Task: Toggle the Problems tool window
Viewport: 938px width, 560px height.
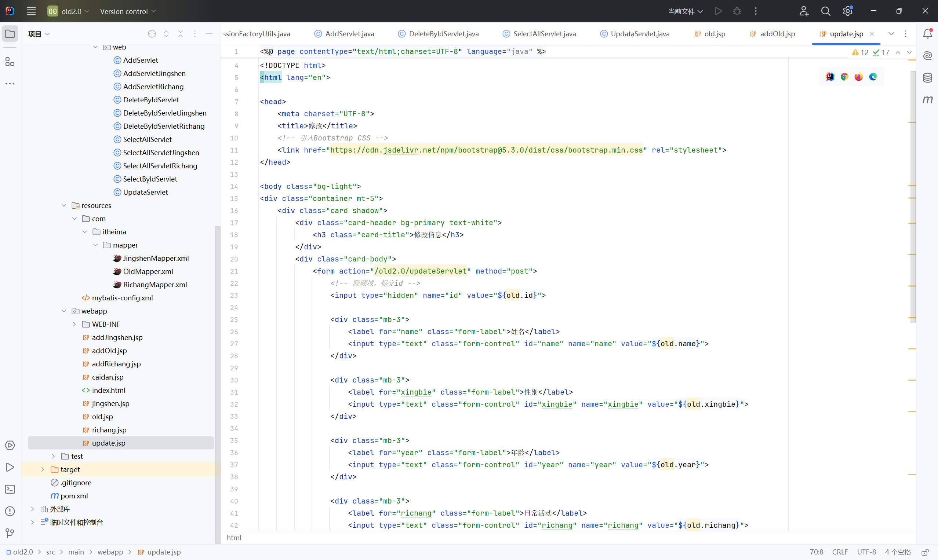Action: pyautogui.click(x=10, y=511)
